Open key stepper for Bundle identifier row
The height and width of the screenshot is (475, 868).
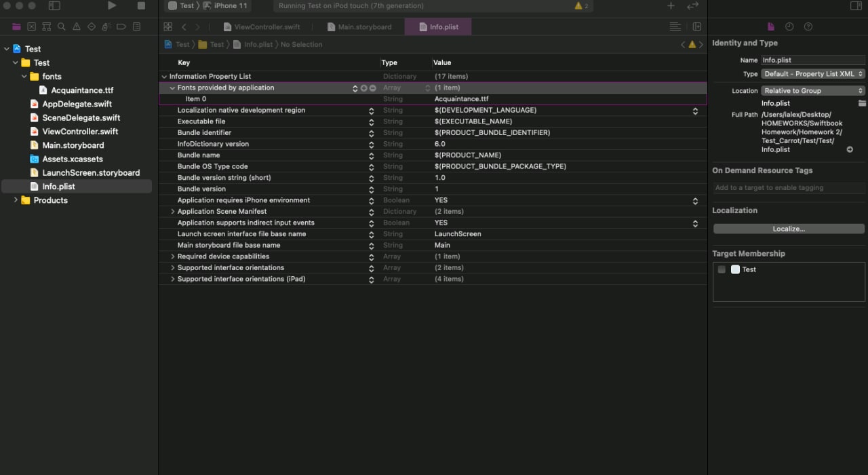coord(371,133)
